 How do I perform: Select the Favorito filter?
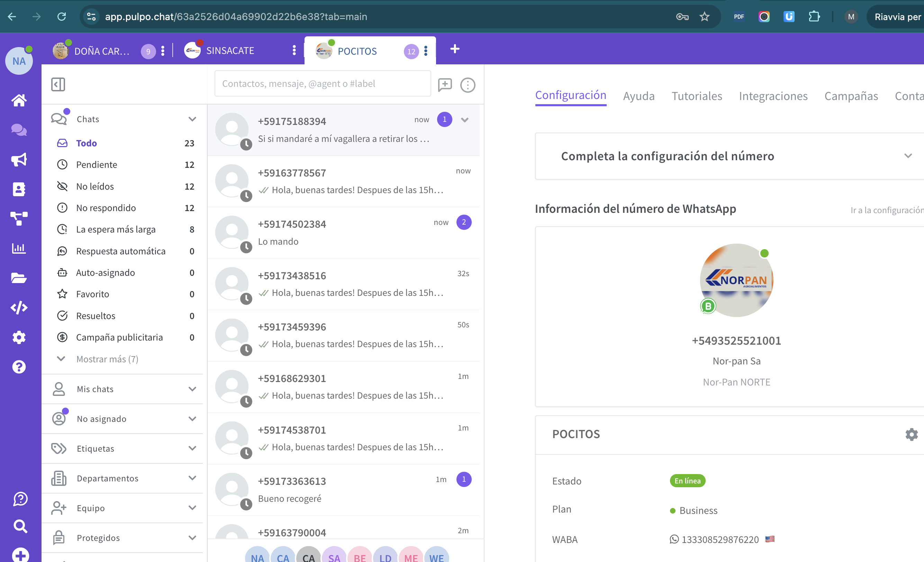coord(93,294)
